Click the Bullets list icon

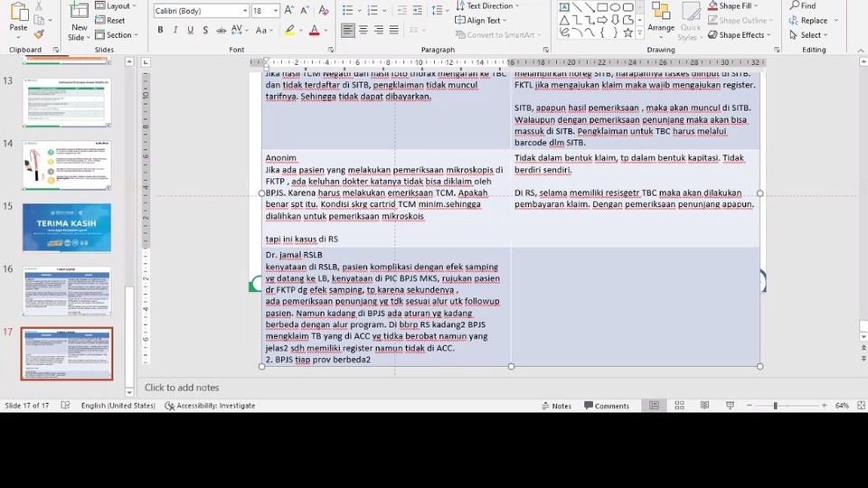click(347, 11)
